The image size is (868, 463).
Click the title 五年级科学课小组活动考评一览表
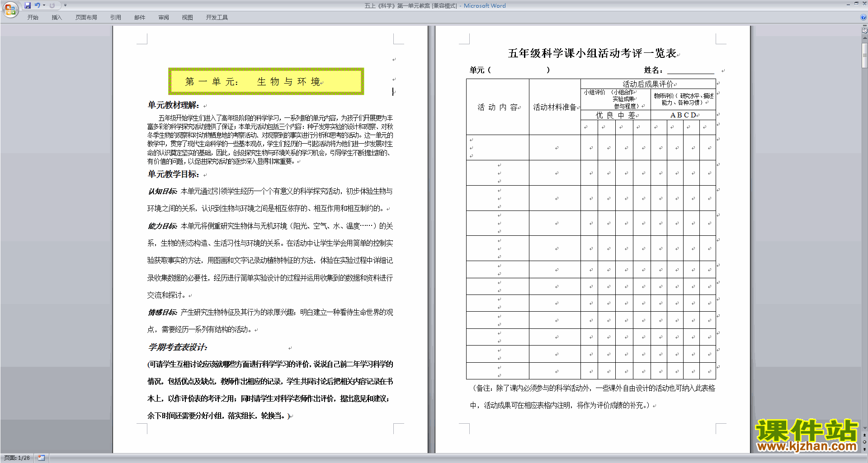(x=592, y=53)
